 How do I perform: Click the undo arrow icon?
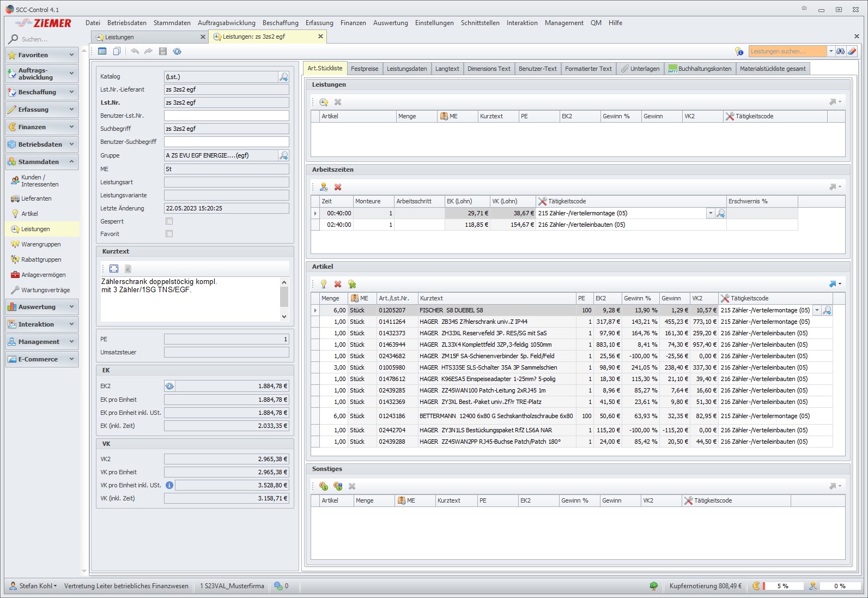pyautogui.click(x=135, y=51)
